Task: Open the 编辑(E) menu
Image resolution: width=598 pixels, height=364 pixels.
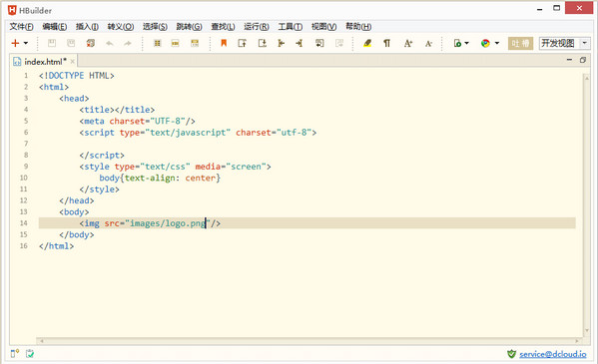Action: (x=55, y=26)
